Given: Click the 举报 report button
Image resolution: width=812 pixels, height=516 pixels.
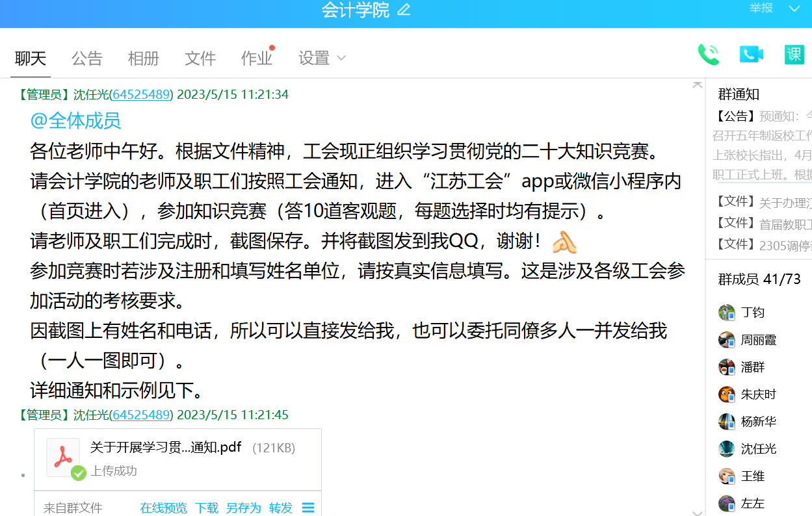Looking at the screenshot, I should 761,8.
